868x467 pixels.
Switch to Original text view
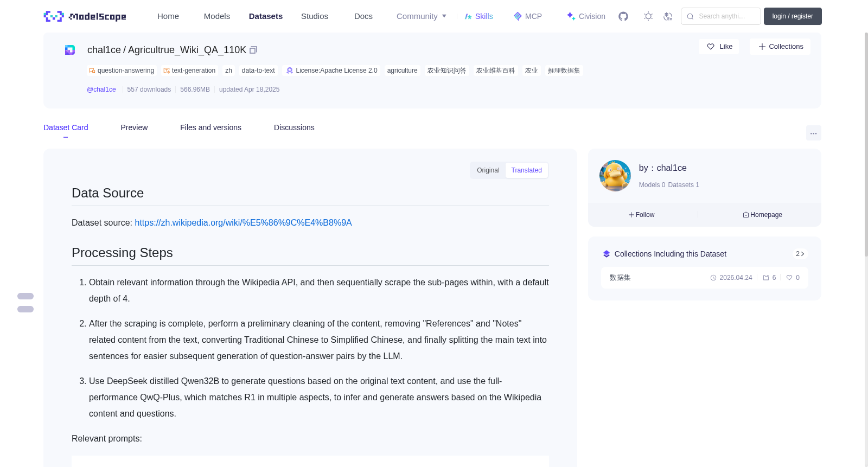[x=488, y=170]
